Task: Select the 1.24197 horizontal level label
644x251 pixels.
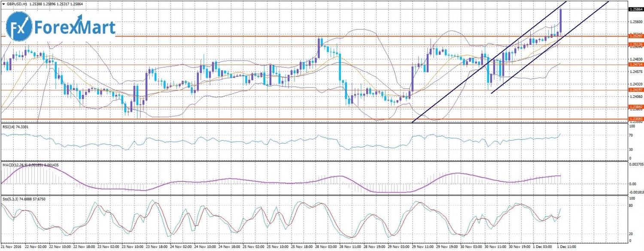Action: point(635,90)
